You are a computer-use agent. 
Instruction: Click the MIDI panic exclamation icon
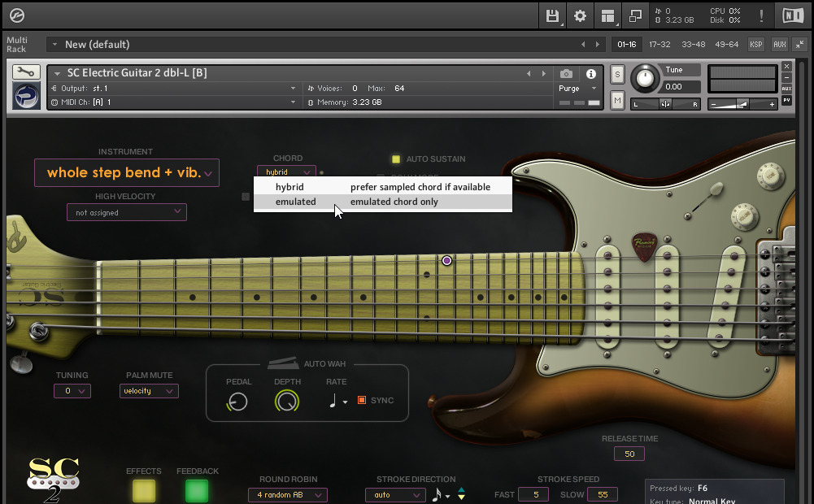[x=761, y=15]
